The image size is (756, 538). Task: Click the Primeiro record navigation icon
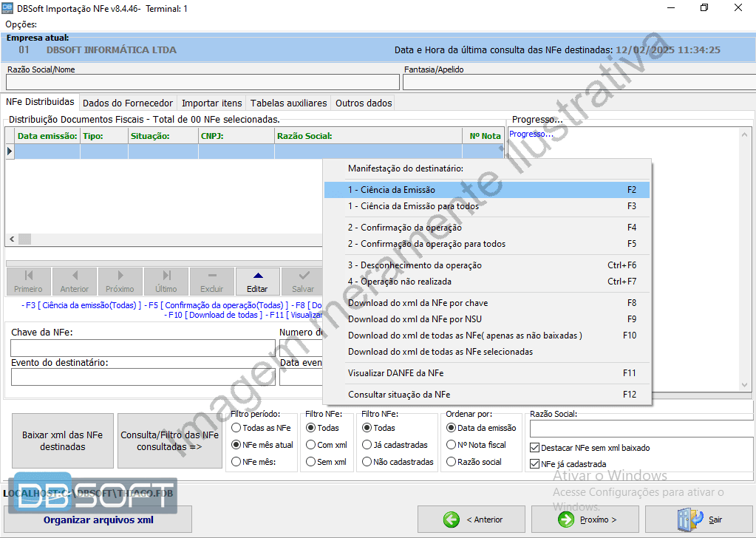[x=29, y=276]
